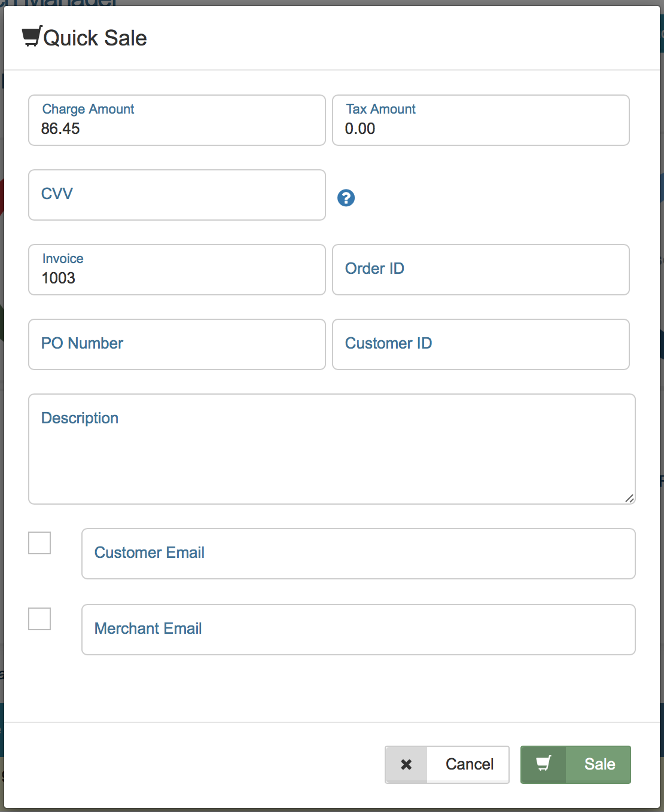Click the shopping cart icon beside Quick Sale

30,37
